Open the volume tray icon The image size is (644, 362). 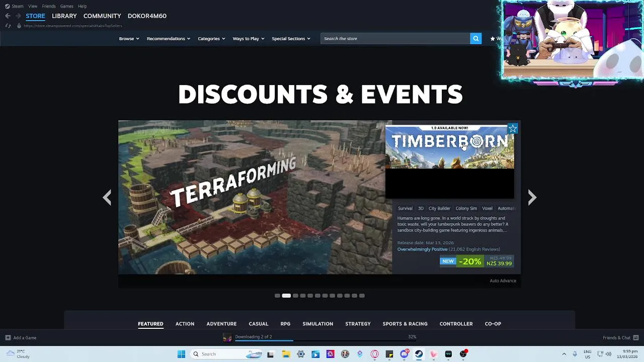pos(608,354)
